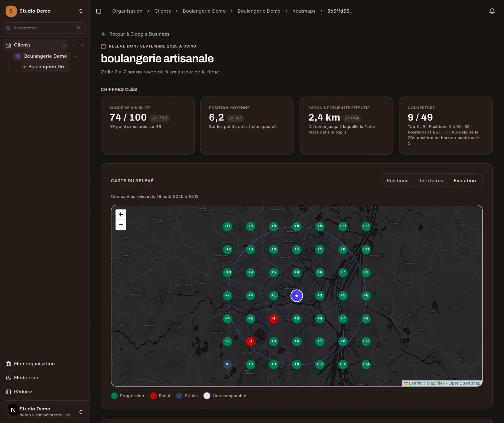Click the +1 marker left of the star

pos(273,295)
